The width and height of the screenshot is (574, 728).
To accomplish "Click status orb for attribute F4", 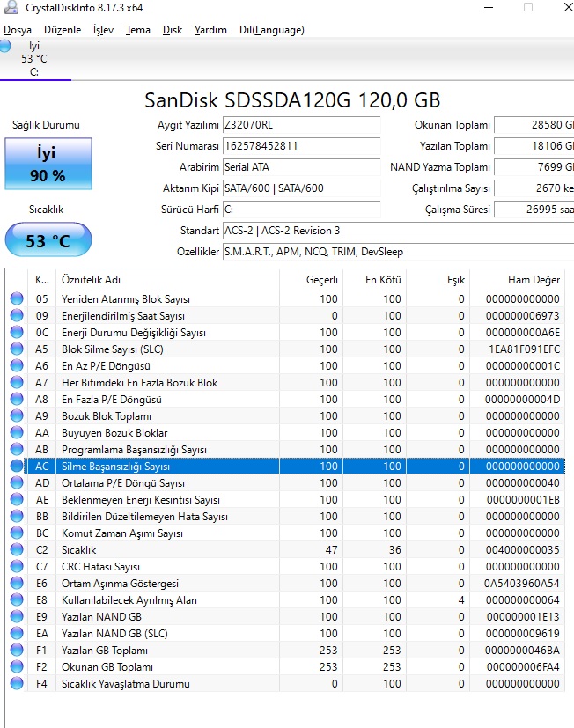I will pyautogui.click(x=17, y=683).
